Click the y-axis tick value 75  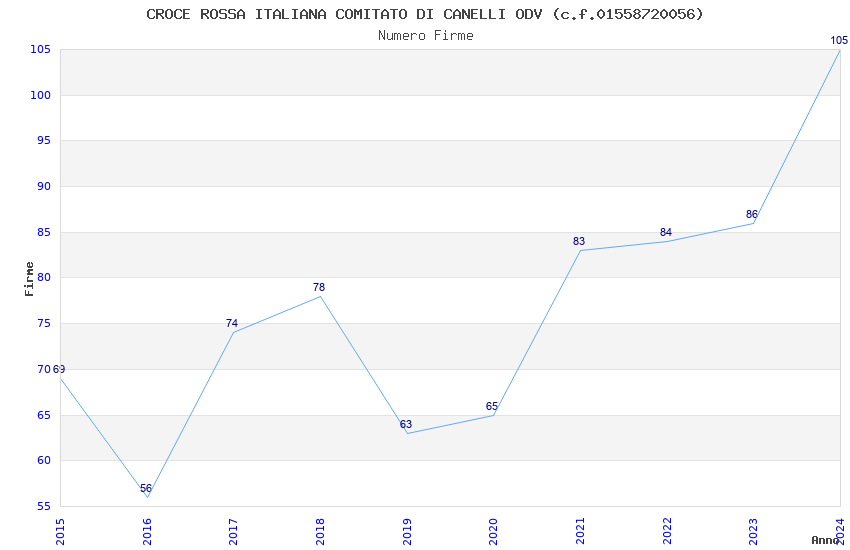pos(44,323)
